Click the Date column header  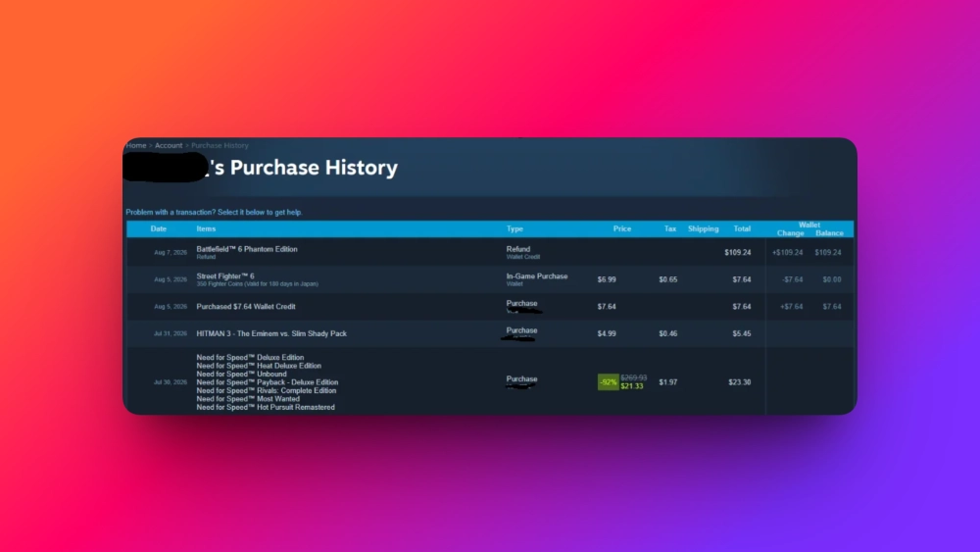click(x=159, y=228)
